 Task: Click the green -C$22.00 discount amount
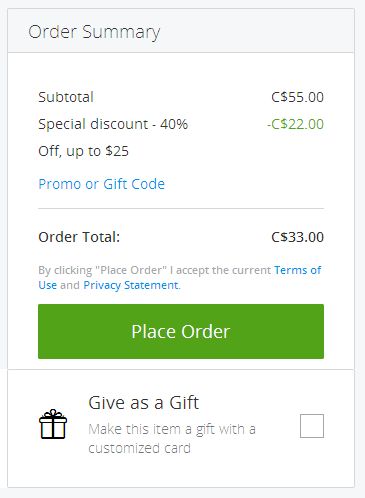pos(295,124)
